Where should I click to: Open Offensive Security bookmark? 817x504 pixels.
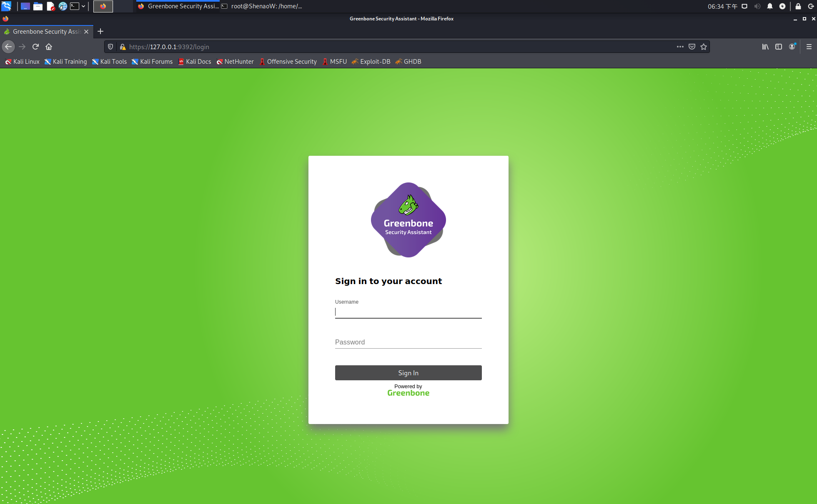pyautogui.click(x=288, y=62)
